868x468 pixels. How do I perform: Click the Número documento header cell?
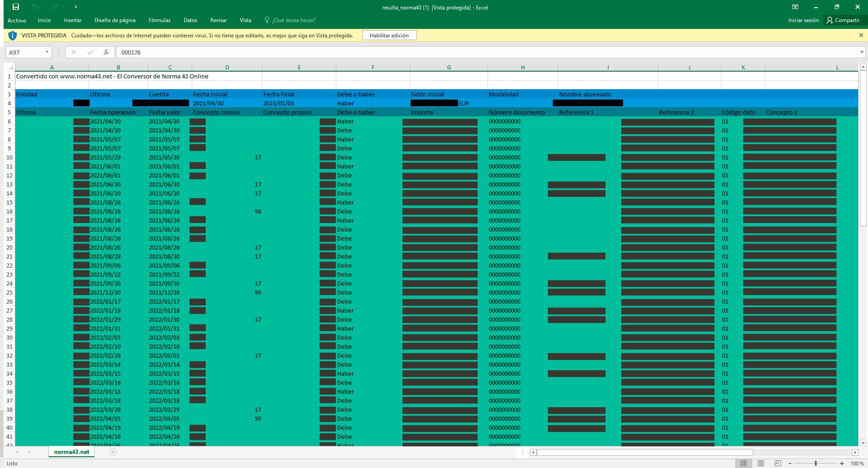tap(523, 112)
